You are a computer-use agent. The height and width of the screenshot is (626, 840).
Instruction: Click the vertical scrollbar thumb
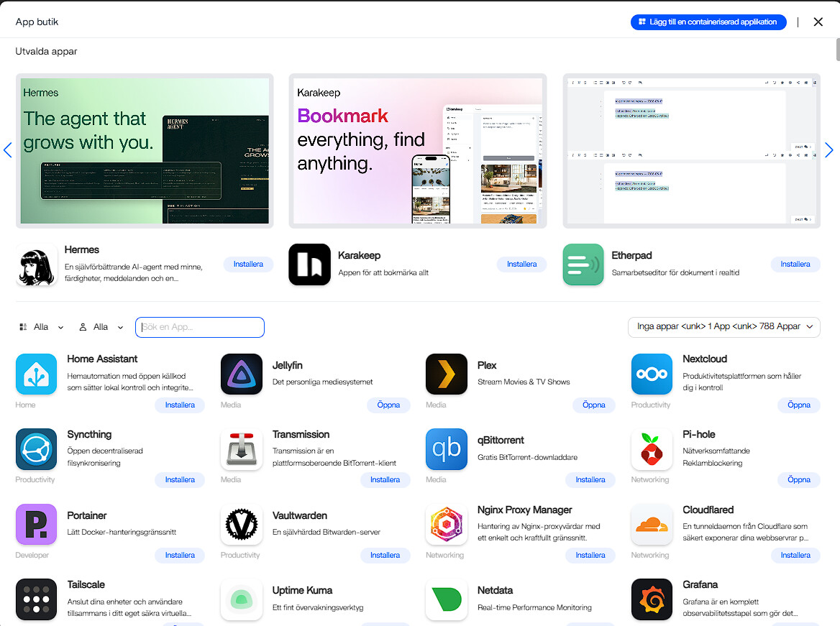pyautogui.click(x=838, y=50)
